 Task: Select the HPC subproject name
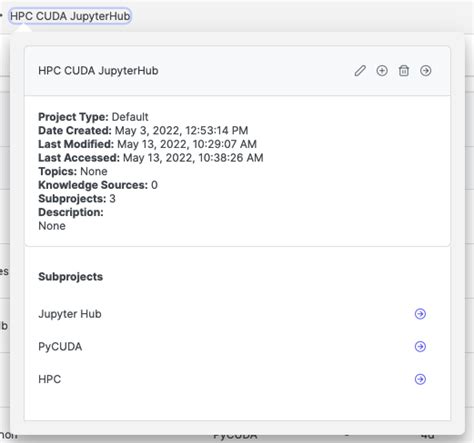(50, 379)
